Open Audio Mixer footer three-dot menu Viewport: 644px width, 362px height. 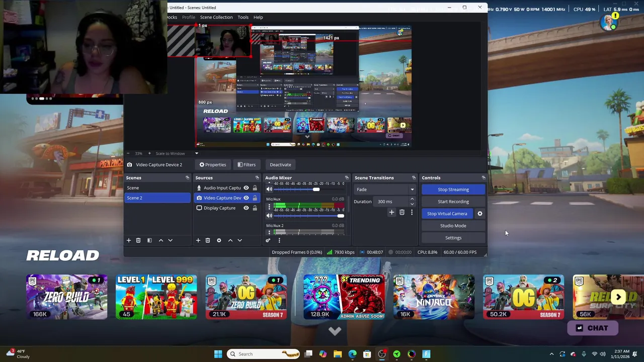coord(279,240)
